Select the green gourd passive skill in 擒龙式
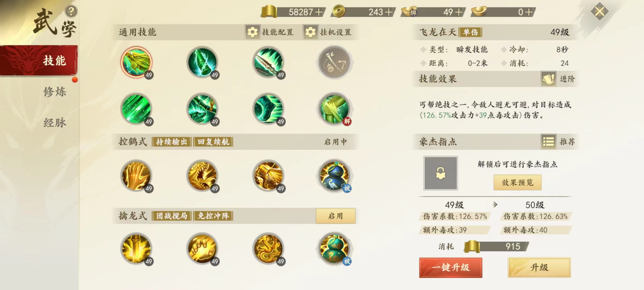This screenshot has height=290, width=644. (334, 249)
